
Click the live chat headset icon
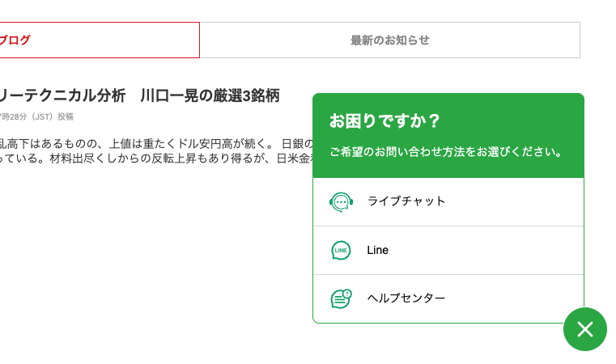click(x=341, y=202)
